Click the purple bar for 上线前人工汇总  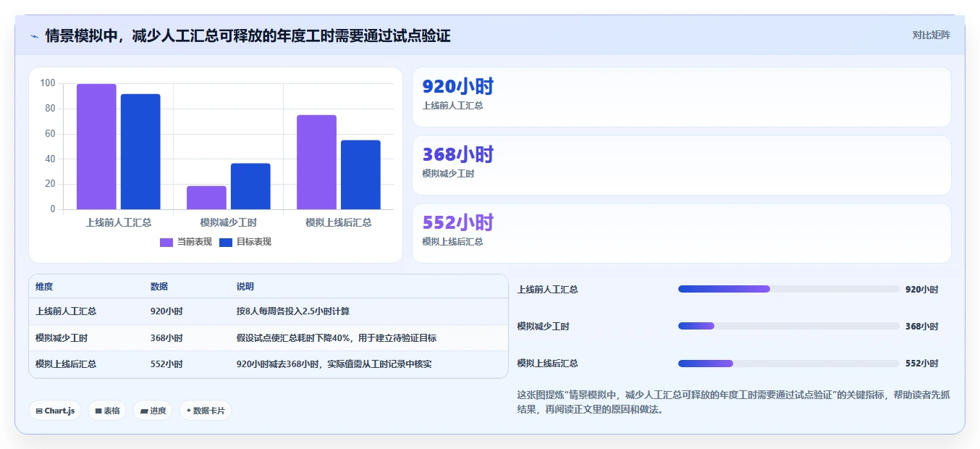(96, 147)
